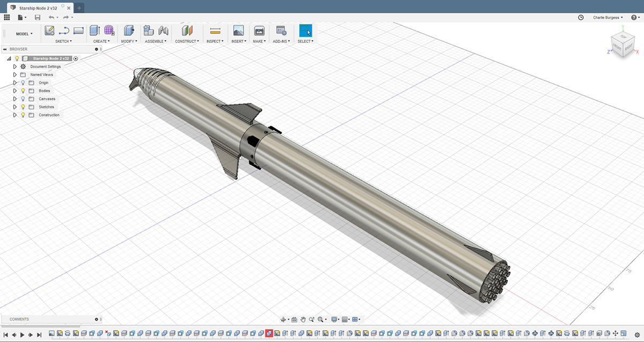
Task: Open the ASSEMBLE menu
Action: tap(156, 41)
